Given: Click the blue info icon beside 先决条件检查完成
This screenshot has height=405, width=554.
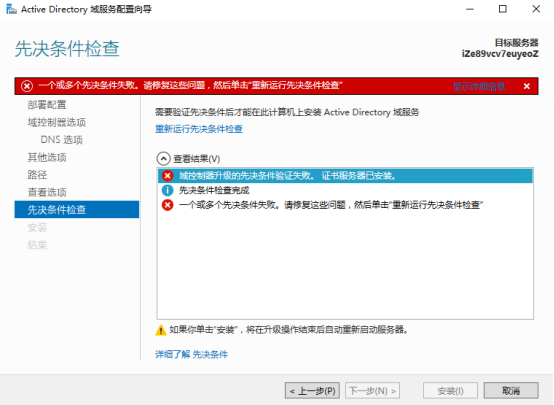Looking at the screenshot, I should click(x=167, y=190).
